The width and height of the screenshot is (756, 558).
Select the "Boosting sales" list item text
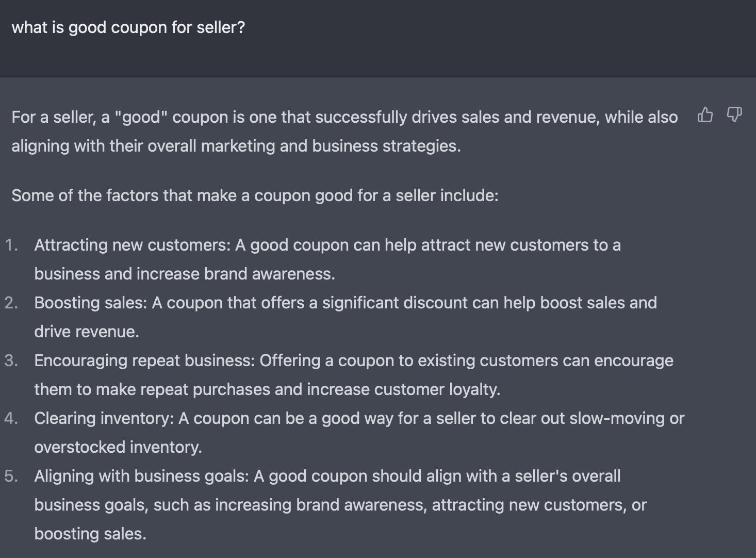pos(346,317)
